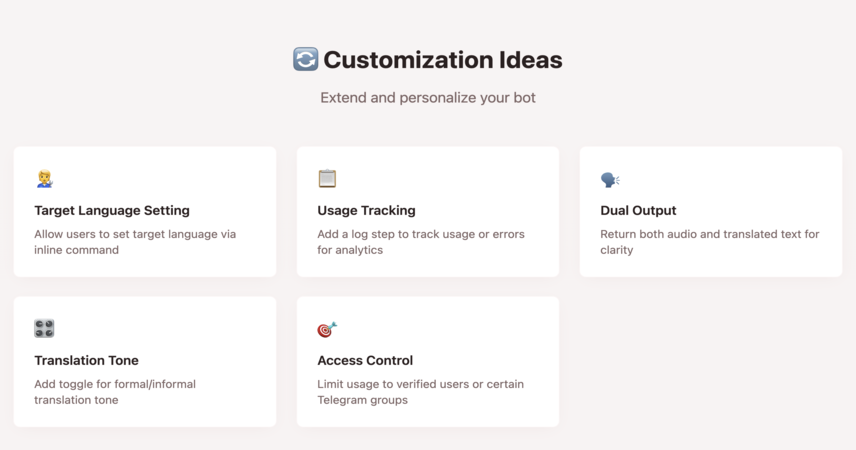Viewport: 856px width, 450px height.
Task: Click the 'Add a log step' description
Action: 421,242
